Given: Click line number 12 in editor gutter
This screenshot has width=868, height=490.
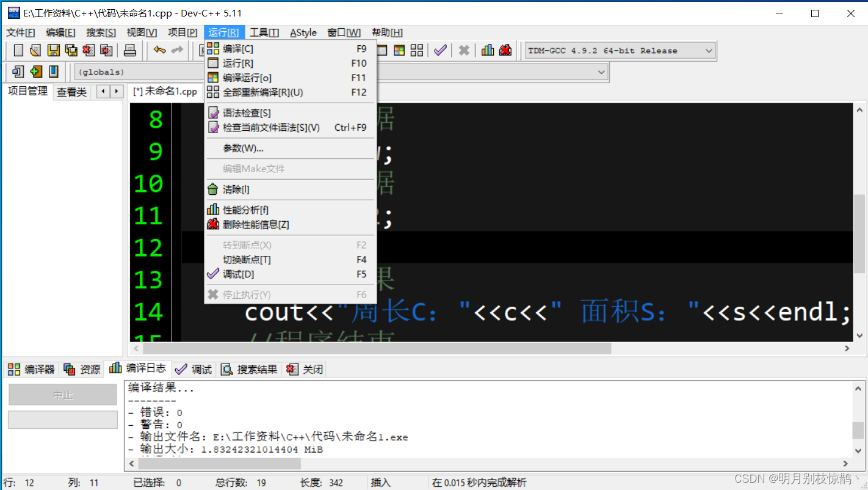Looking at the screenshot, I should point(149,247).
